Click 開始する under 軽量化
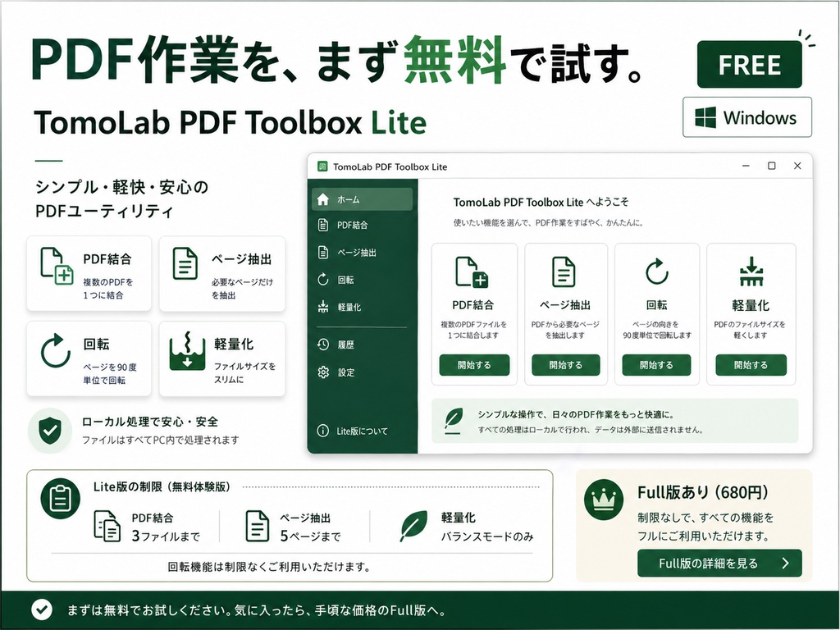Viewport: 840px width, 630px height. tap(751, 365)
